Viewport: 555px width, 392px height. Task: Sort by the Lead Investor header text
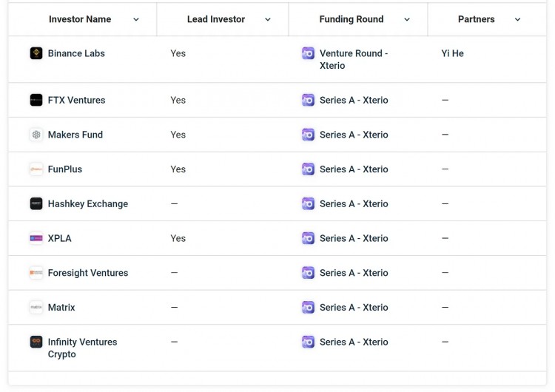[x=215, y=19]
